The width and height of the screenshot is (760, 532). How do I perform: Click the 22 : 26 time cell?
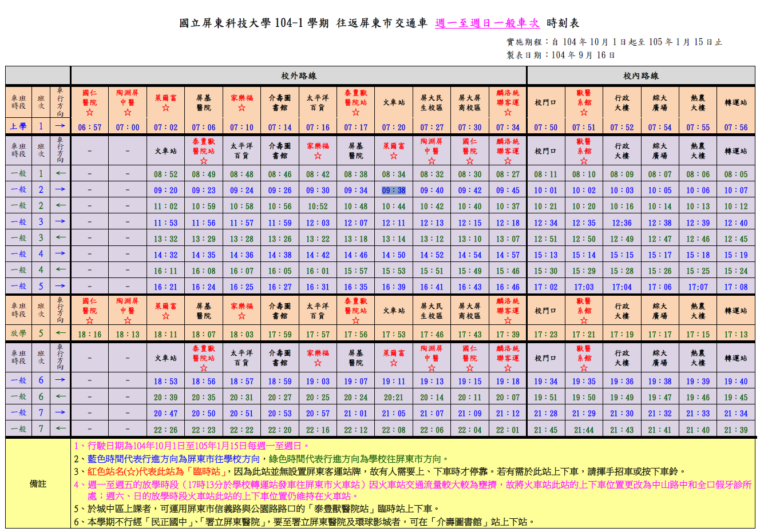(165, 430)
